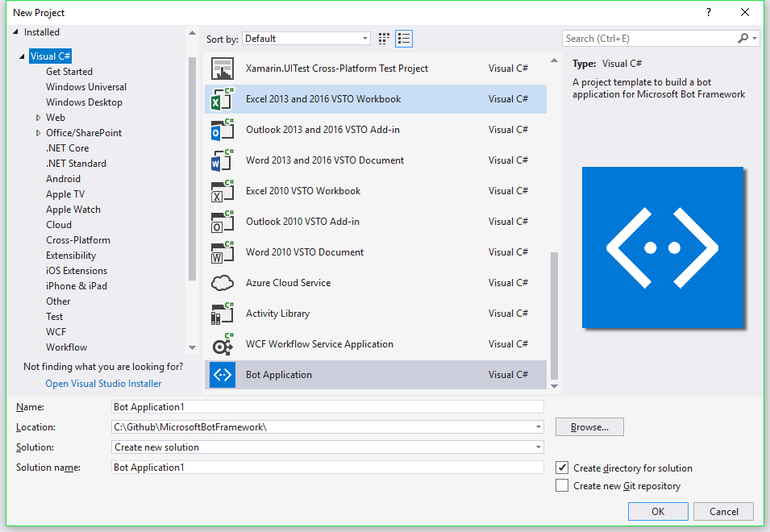This screenshot has width=770, height=532.
Task: Click the project Name input field
Action: [327, 407]
